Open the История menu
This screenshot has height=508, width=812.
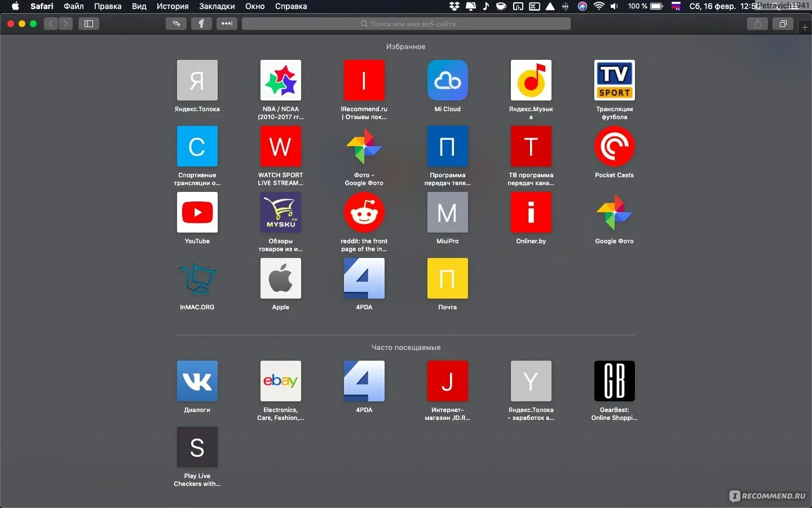pos(173,6)
